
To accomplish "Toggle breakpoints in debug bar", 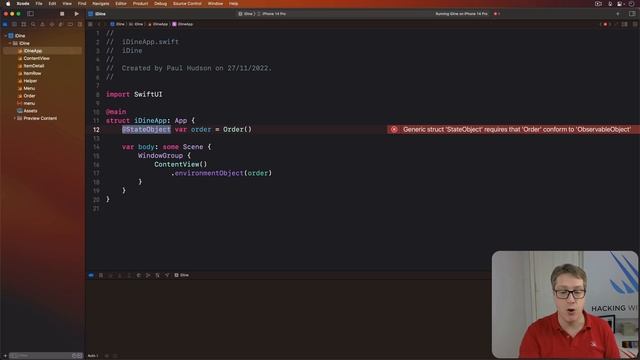I will tap(91, 275).
